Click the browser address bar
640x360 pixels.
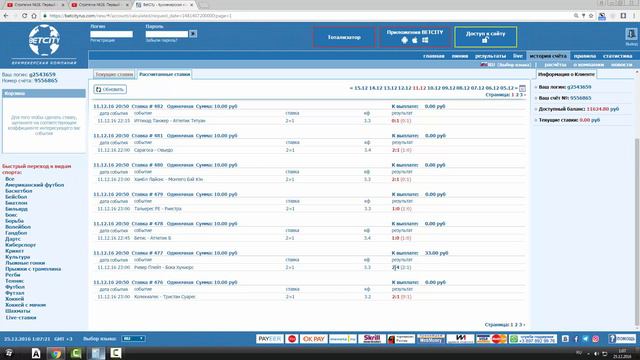tap(306, 16)
